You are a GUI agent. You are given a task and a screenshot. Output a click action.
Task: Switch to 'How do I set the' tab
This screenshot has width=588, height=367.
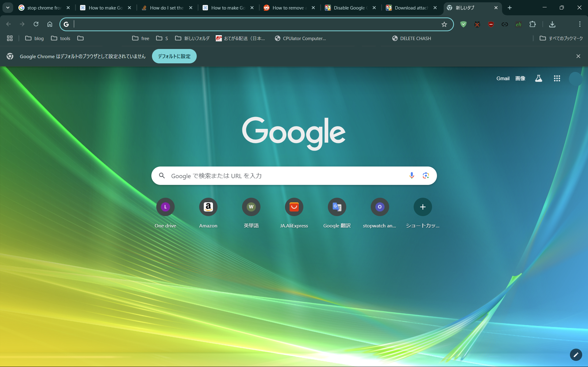[167, 8]
